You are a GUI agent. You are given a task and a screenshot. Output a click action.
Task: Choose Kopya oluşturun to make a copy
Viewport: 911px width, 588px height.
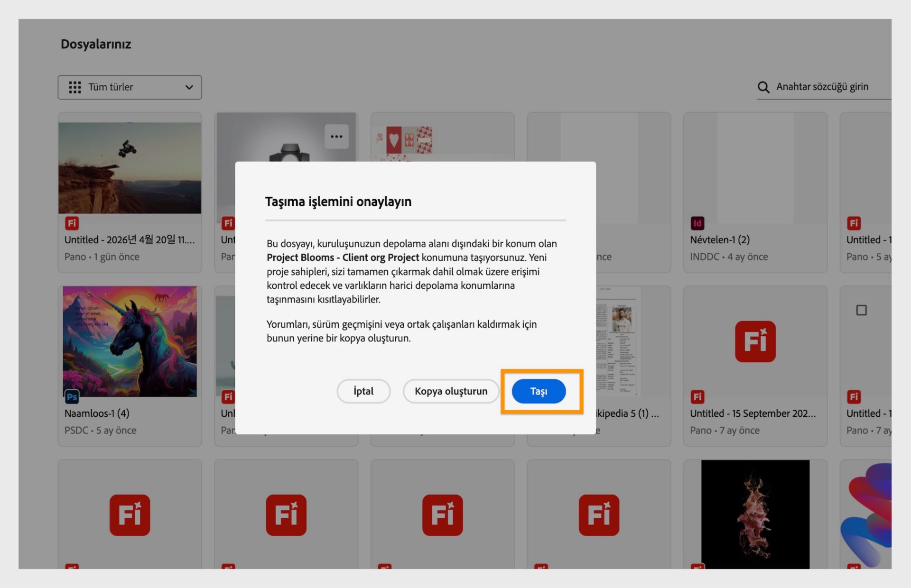coord(451,391)
